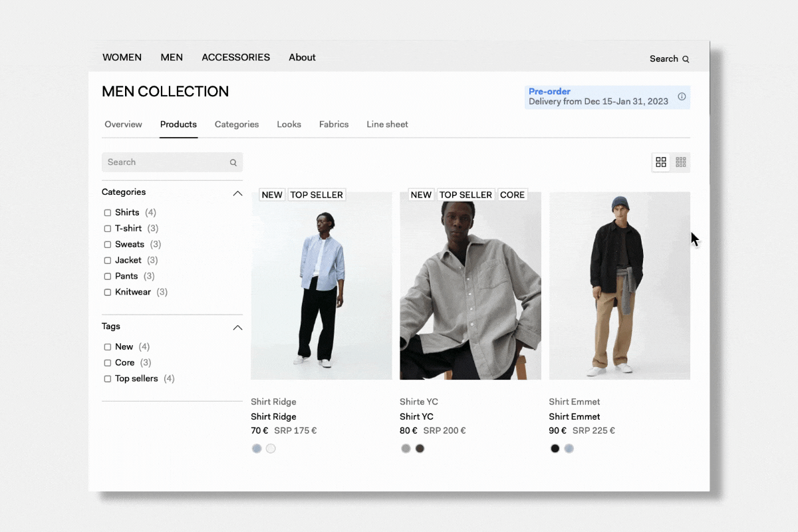798x532 pixels.
Task: Click the SRP 225 € text
Action: pos(593,431)
